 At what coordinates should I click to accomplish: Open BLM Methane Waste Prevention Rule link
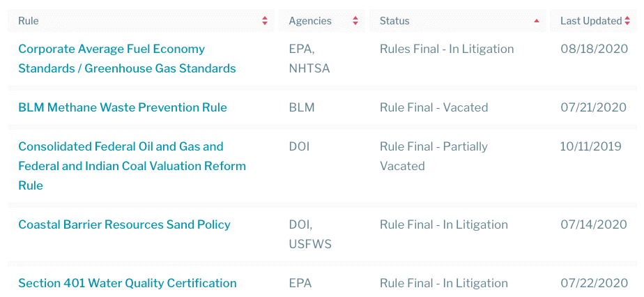[123, 107]
